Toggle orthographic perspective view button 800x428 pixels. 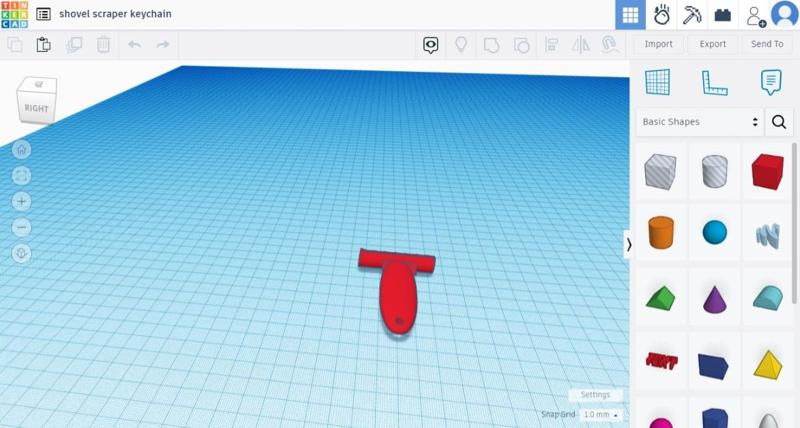[x=21, y=254]
